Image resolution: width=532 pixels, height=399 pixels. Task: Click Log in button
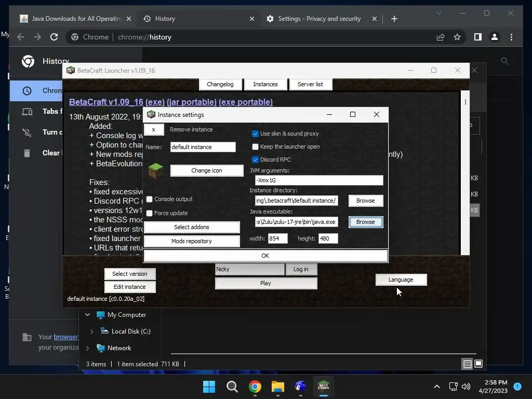tap(301, 269)
